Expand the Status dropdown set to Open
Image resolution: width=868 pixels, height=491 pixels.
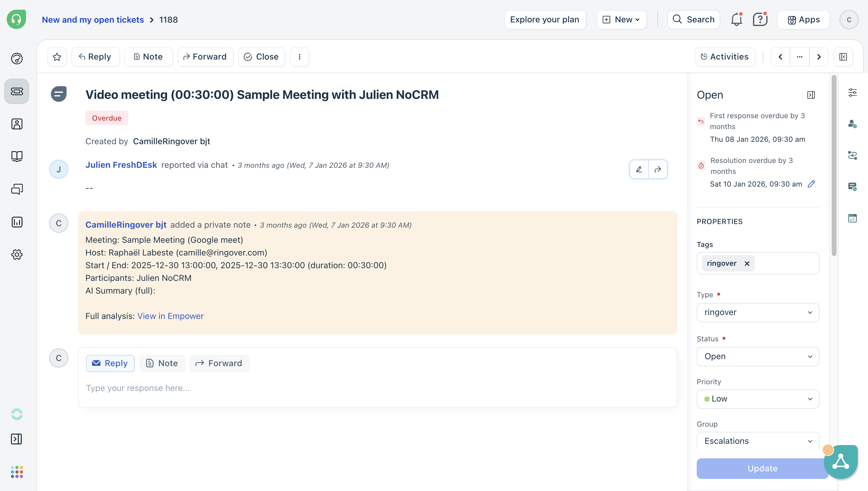[x=758, y=356]
